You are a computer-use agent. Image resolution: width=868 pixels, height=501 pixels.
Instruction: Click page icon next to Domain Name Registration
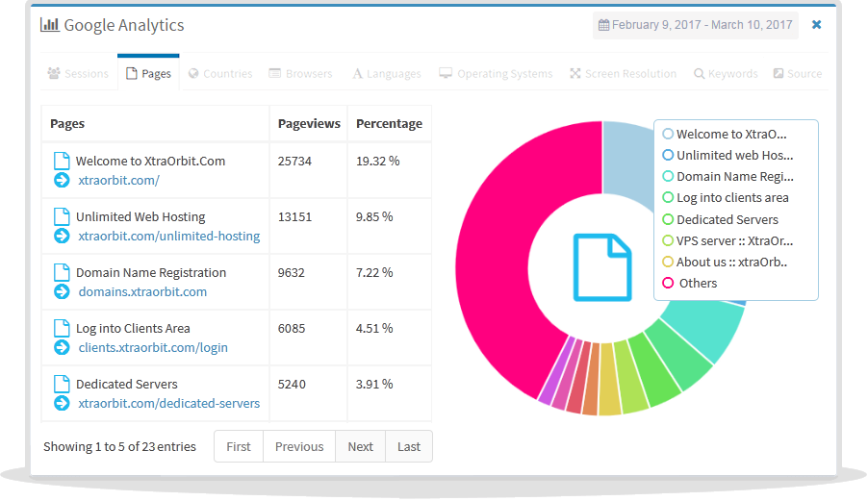pos(62,273)
